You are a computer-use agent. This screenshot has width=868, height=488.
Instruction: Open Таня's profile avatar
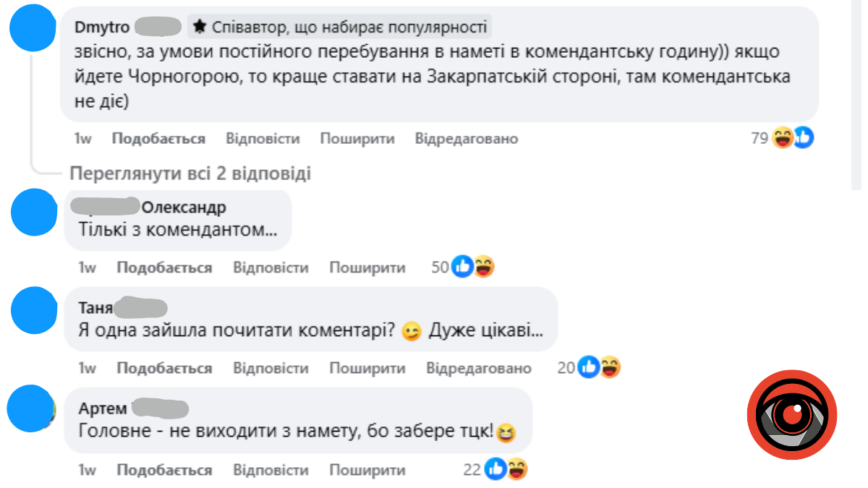[x=34, y=309]
